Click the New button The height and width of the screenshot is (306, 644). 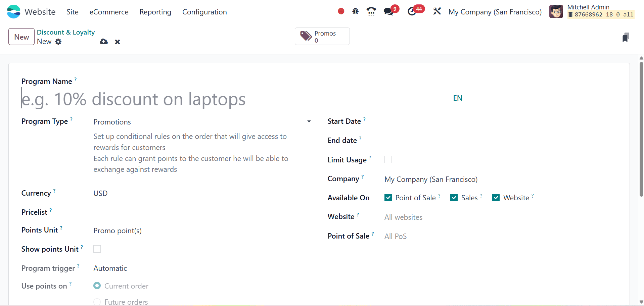coord(21,37)
